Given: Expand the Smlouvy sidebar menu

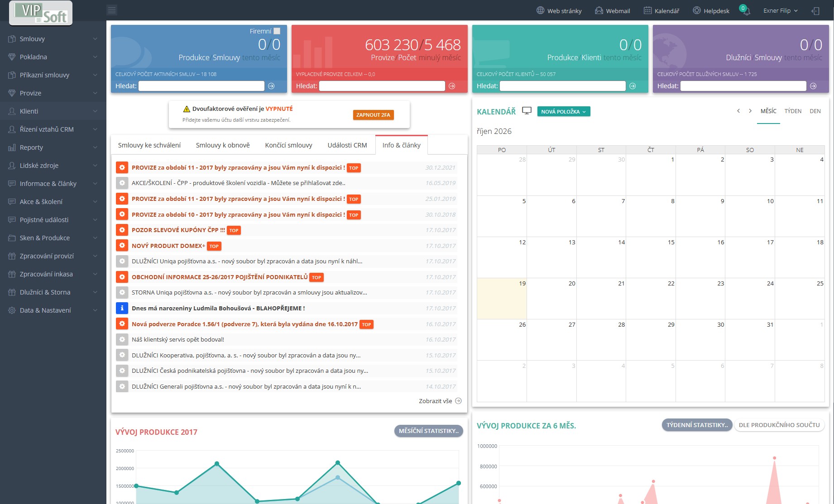Looking at the screenshot, I should [x=53, y=39].
